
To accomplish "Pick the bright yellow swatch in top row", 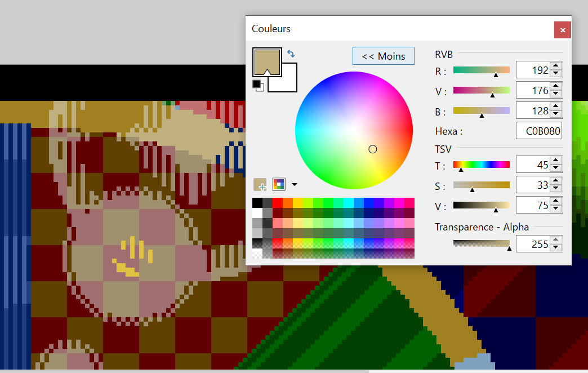I will (298, 203).
